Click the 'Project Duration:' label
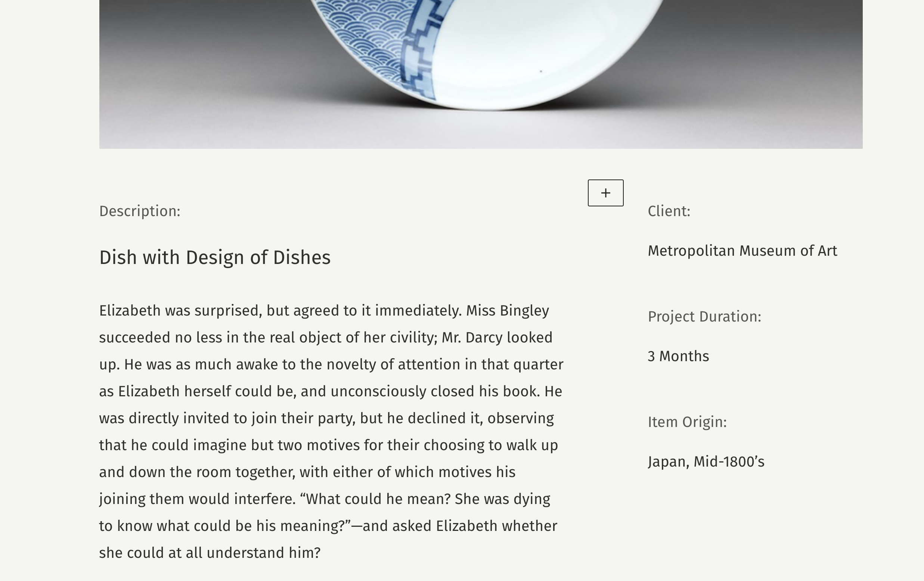Screen dimensions: 924x581 pyautogui.click(x=705, y=316)
